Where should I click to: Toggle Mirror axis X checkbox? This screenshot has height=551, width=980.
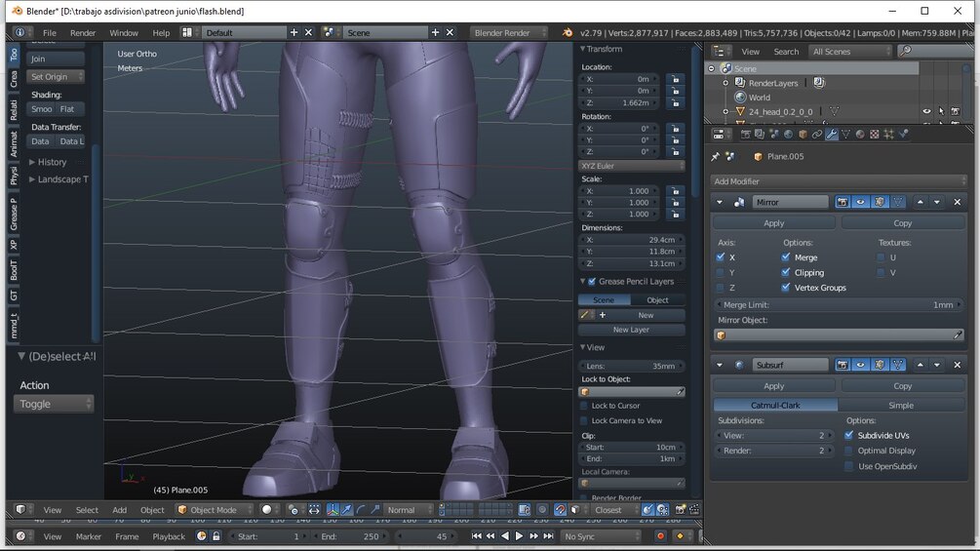pos(721,256)
